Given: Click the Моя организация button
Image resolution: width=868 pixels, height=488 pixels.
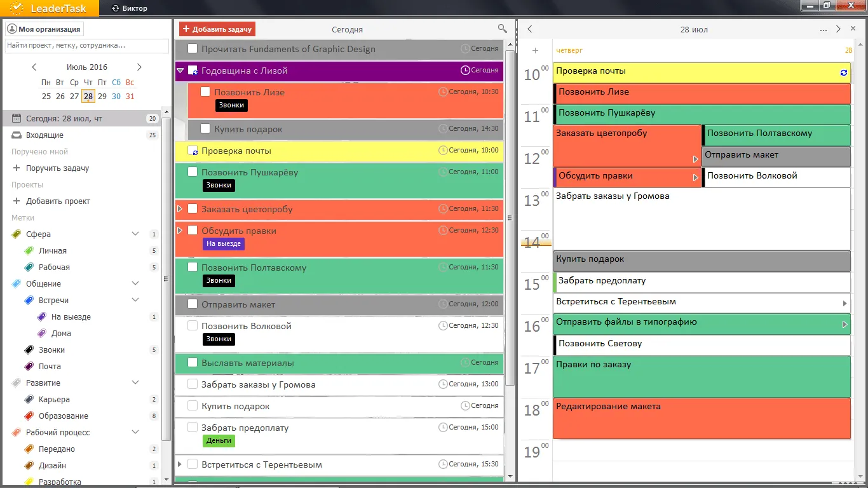Looking at the screenshot, I should click(44, 29).
